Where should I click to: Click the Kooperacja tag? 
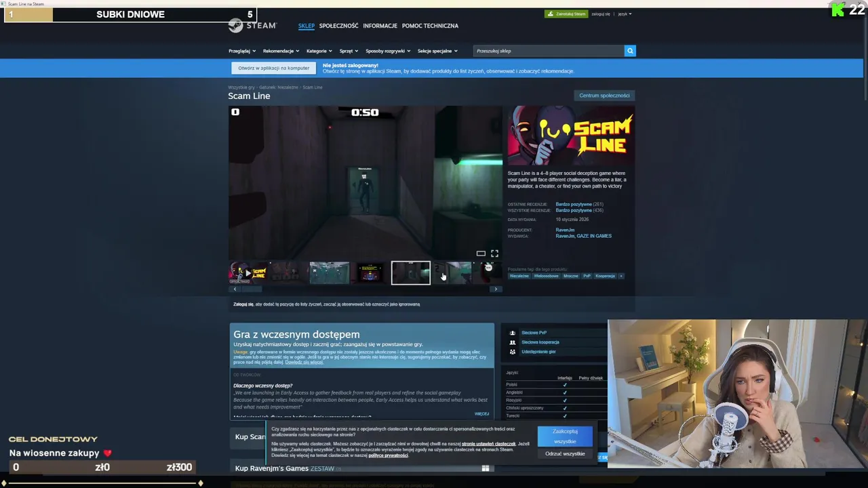click(605, 276)
